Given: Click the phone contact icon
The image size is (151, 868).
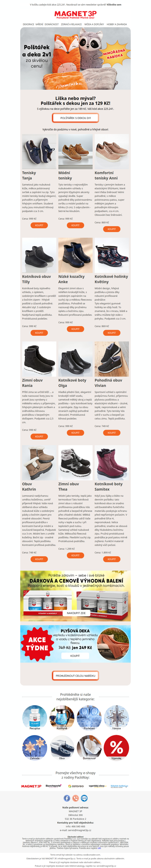Looking at the screenshot, I should click(x=75, y=798).
